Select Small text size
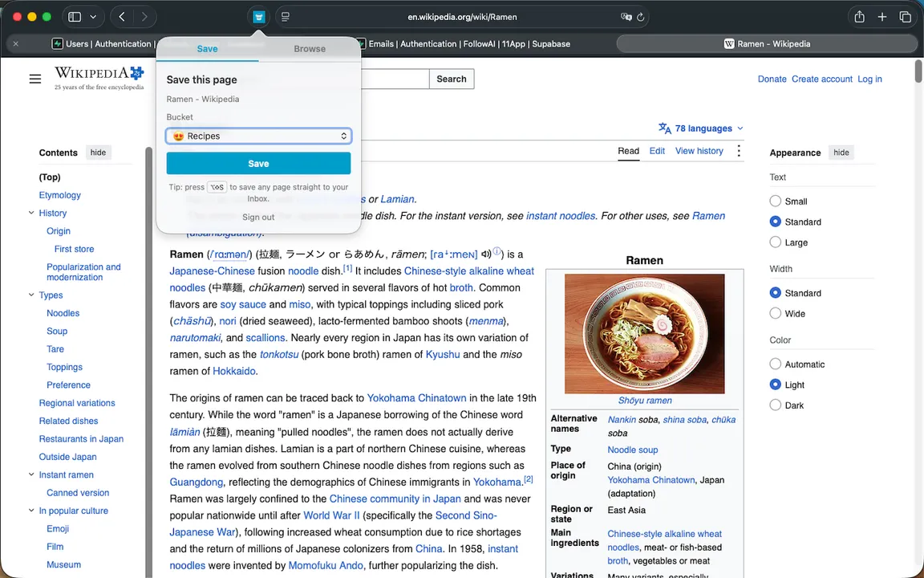This screenshot has height=578, width=924. click(776, 201)
